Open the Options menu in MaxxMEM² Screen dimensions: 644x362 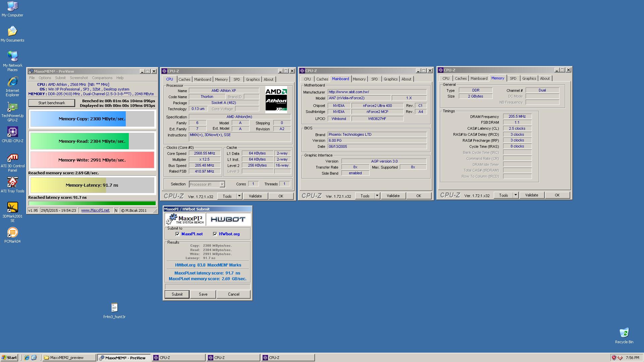tap(45, 78)
